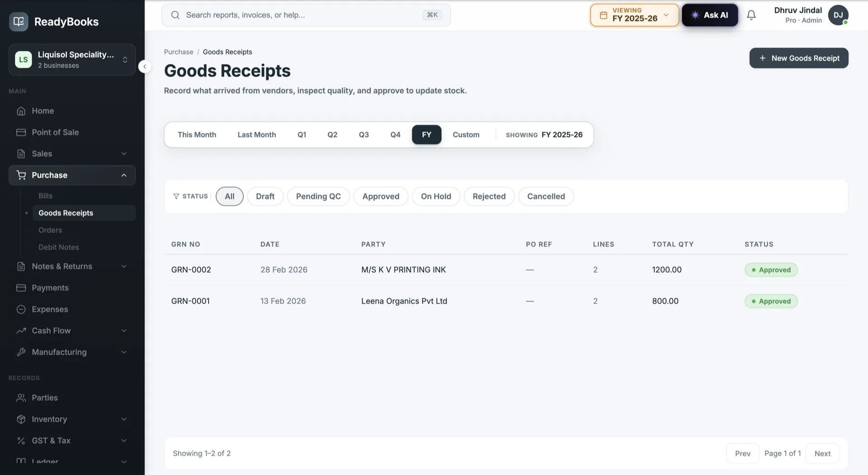This screenshot has width=868, height=475.
Task: Open GRN-0002 receipt row
Action: pos(506,270)
